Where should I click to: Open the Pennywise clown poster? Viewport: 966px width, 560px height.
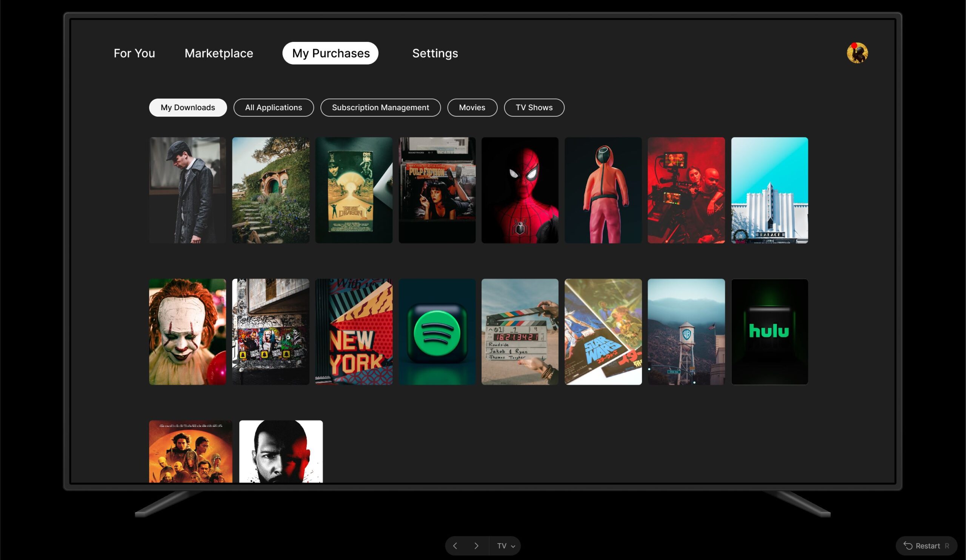tap(188, 332)
